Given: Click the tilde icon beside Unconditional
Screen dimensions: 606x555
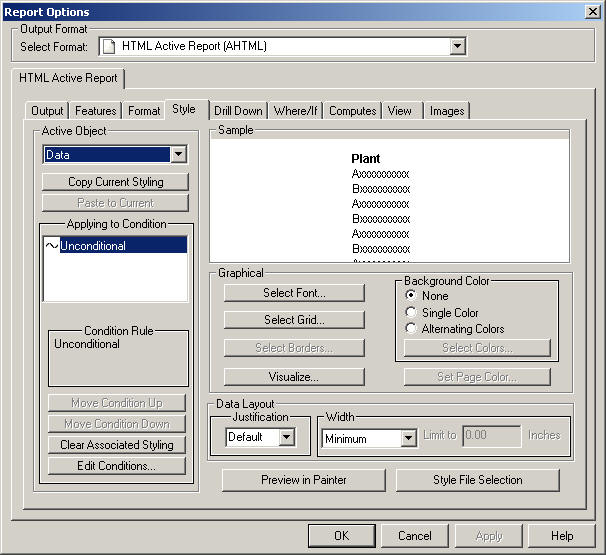Looking at the screenshot, I should 52,245.
